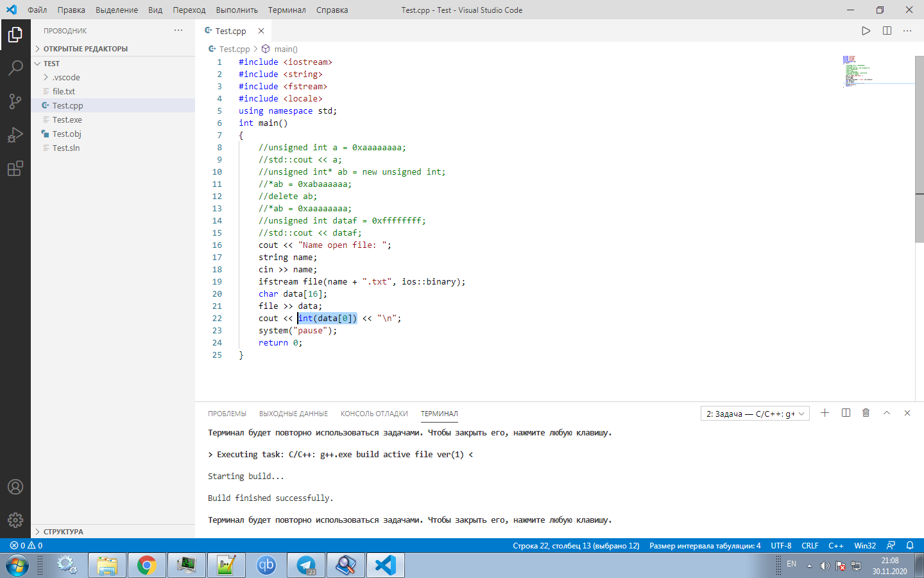
Task: Collapse the TEST folder section
Action: point(113,64)
